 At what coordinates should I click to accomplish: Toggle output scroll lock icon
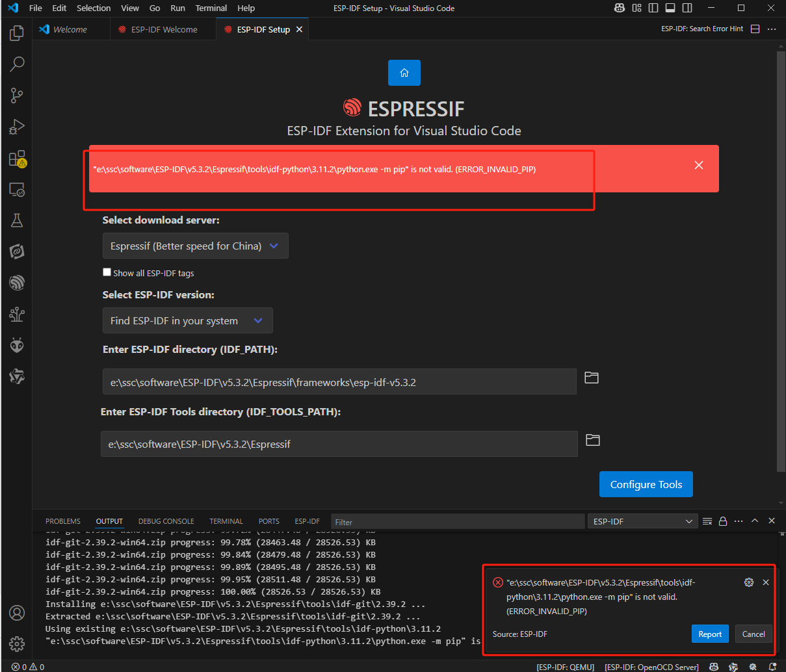pos(723,521)
